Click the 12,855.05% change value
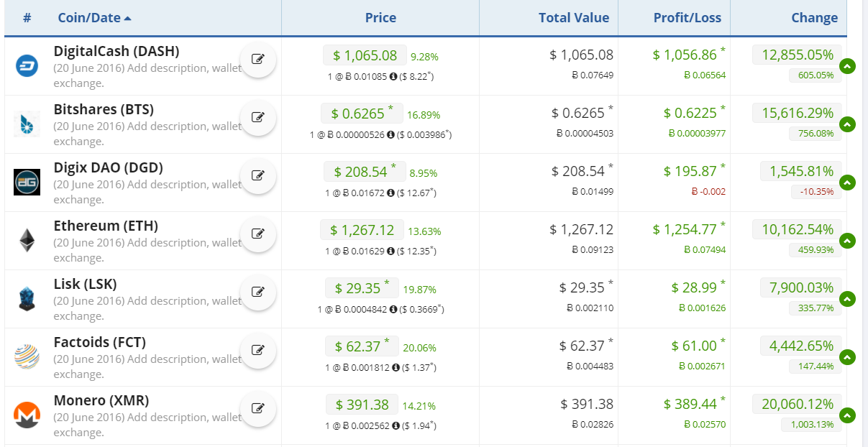 click(x=797, y=55)
